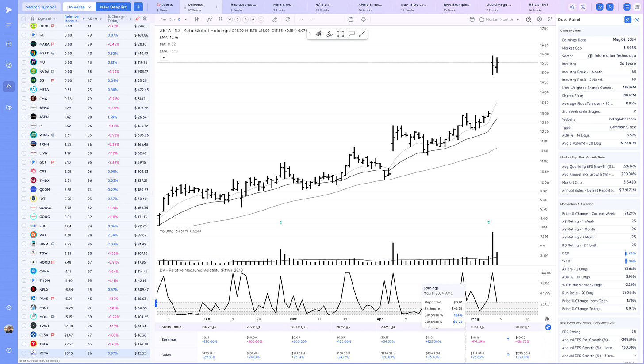This screenshot has width=644, height=364.
Task: Open the Market Monitor dropdown
Action: pyautogui.click(x=500, y=19)
